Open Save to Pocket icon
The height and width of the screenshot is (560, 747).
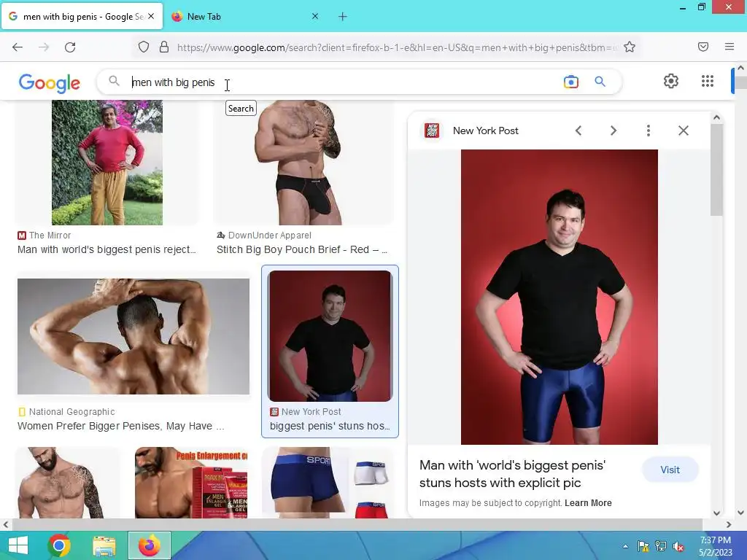coord(703,47)
